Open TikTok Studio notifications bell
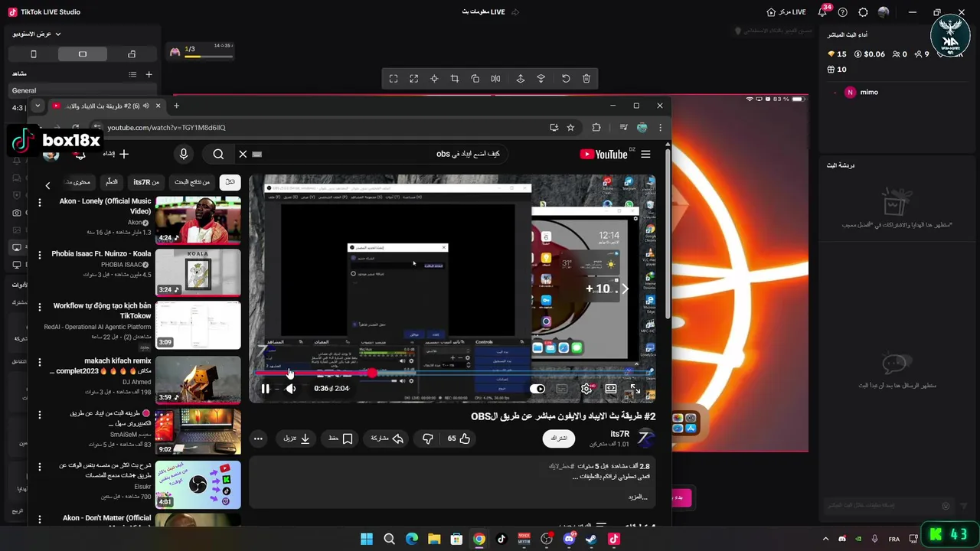Viewport: 980px width, 551px height. 822,12
